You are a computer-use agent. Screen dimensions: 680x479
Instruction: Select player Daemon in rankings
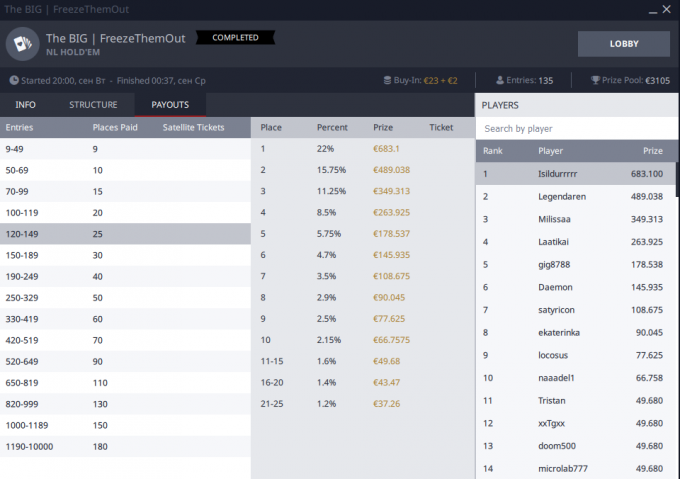point(575,287)
